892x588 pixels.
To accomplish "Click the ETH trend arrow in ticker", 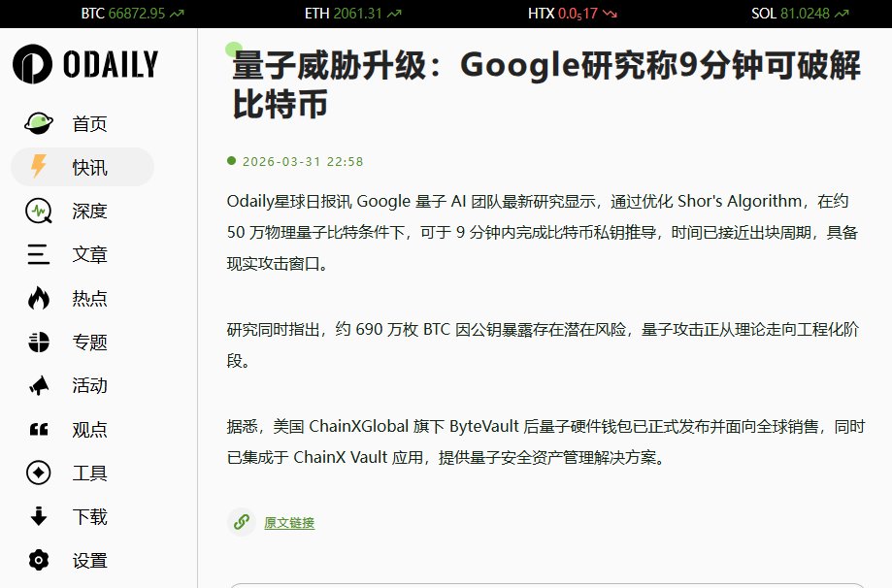I will (x=394, y=14).
